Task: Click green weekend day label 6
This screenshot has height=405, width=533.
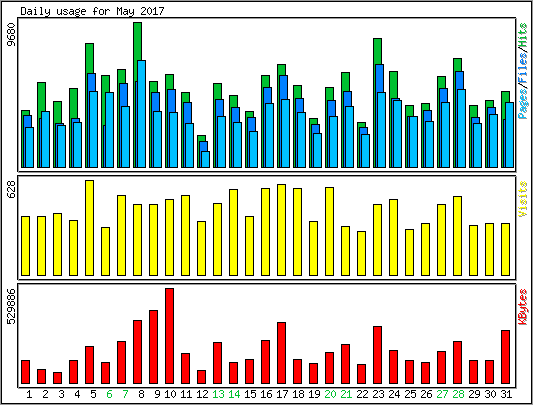Action: 109,394
